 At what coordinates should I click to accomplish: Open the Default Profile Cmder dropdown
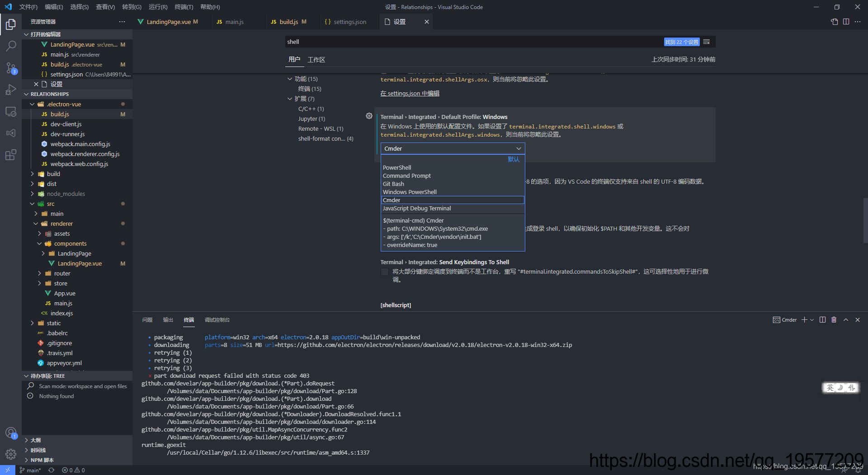coord(452,148)
